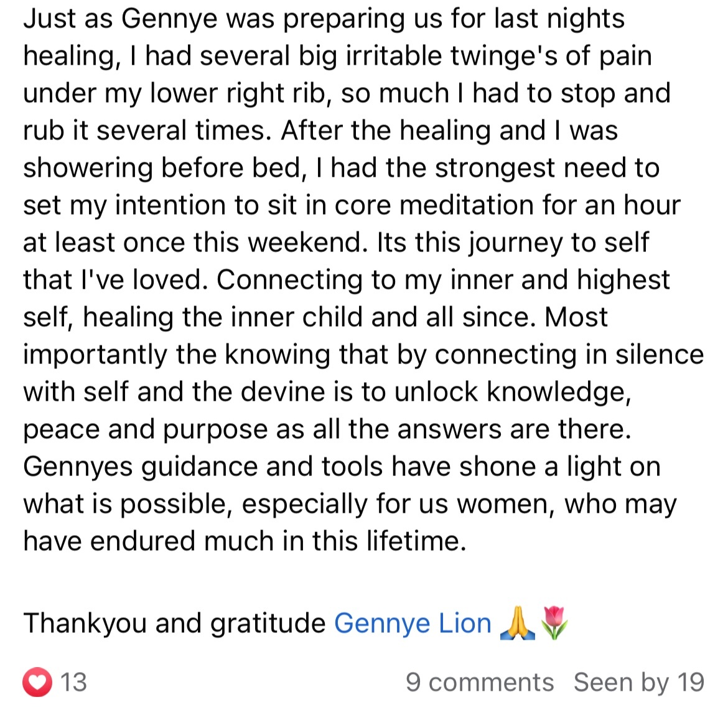This screenshot has height=715, width=728.
Task: Click the line 'self, healing the inner child'
Action: pos(193,317)
